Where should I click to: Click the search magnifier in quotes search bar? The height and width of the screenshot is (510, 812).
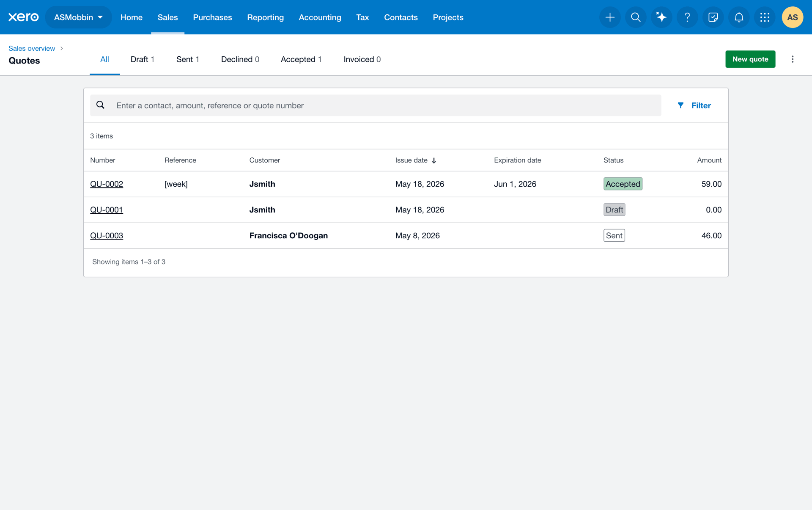[100, 105]
